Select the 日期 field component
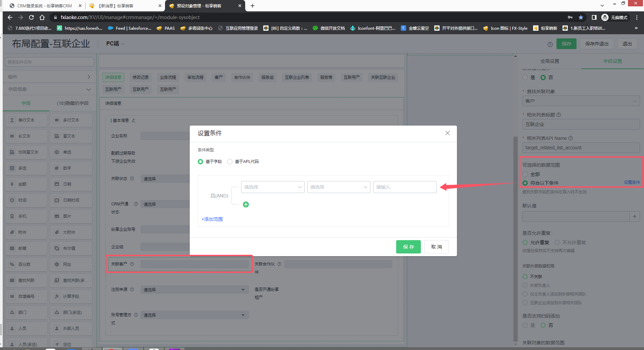This screenshot has width=644, height=350. [71, 184]
